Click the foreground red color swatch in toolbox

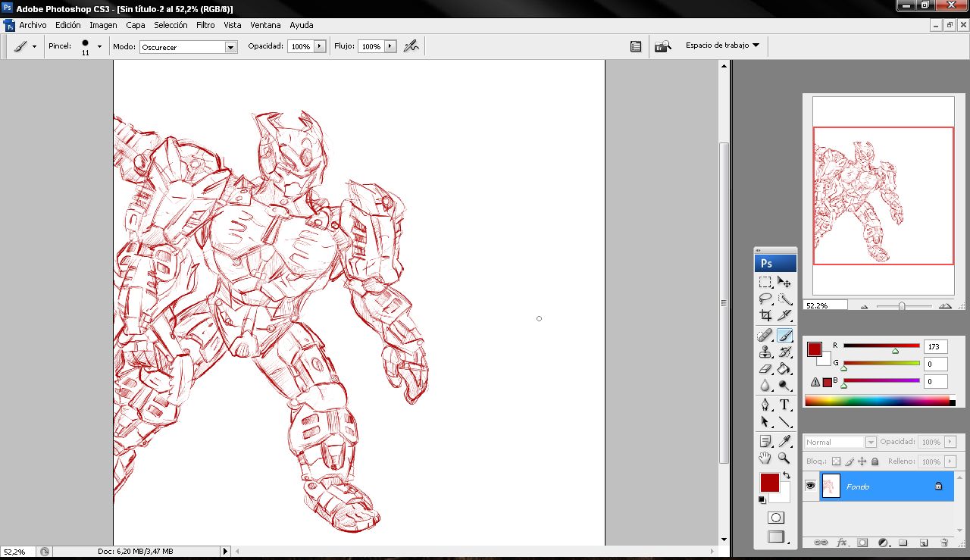point(769,483)
